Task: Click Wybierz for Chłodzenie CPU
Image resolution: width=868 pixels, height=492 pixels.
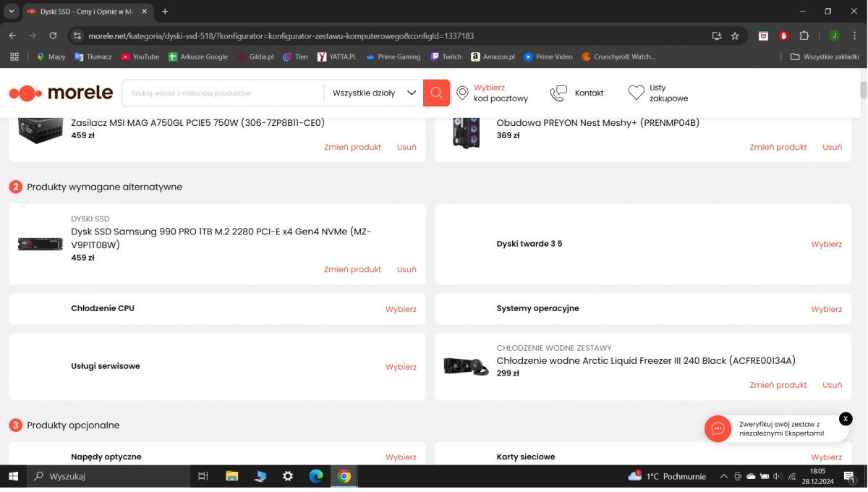Action: point(401,309)
